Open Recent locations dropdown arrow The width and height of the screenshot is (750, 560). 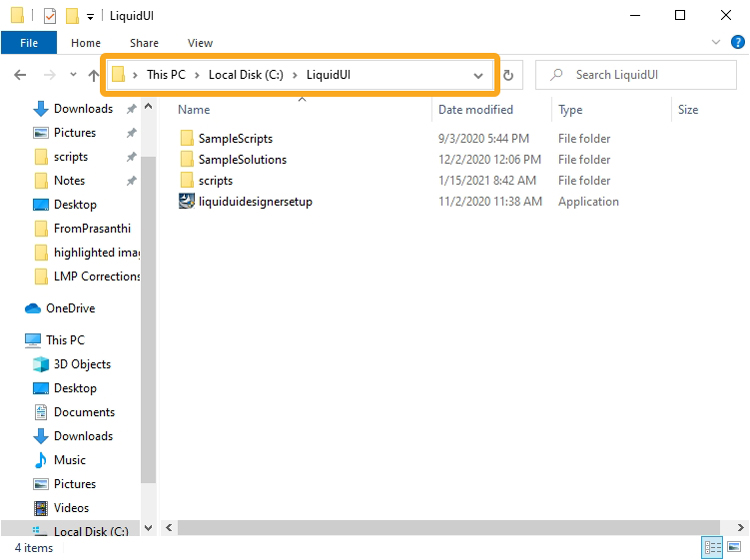click(73, 75)
